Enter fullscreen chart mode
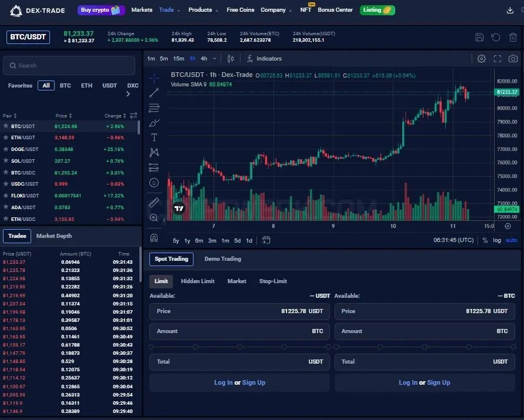The width and height of the screenshot is (524, 420). [x=498, y=59]
